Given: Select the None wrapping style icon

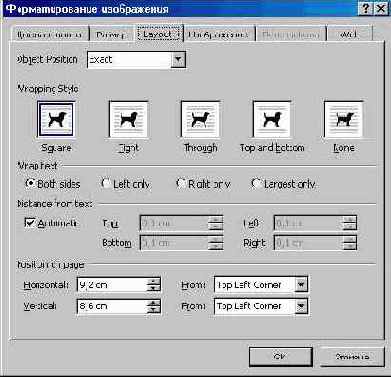Looking at the screenshot, I should coord(343,119).
